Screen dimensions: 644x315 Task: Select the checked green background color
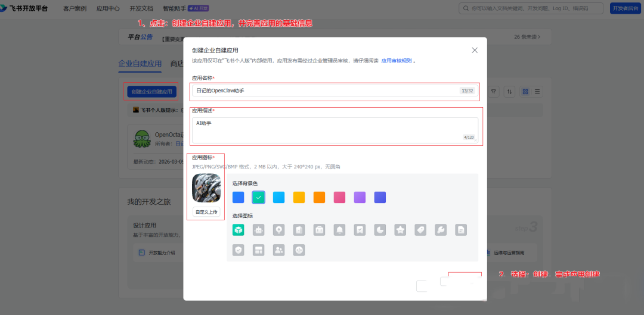(x=258, y=197)
